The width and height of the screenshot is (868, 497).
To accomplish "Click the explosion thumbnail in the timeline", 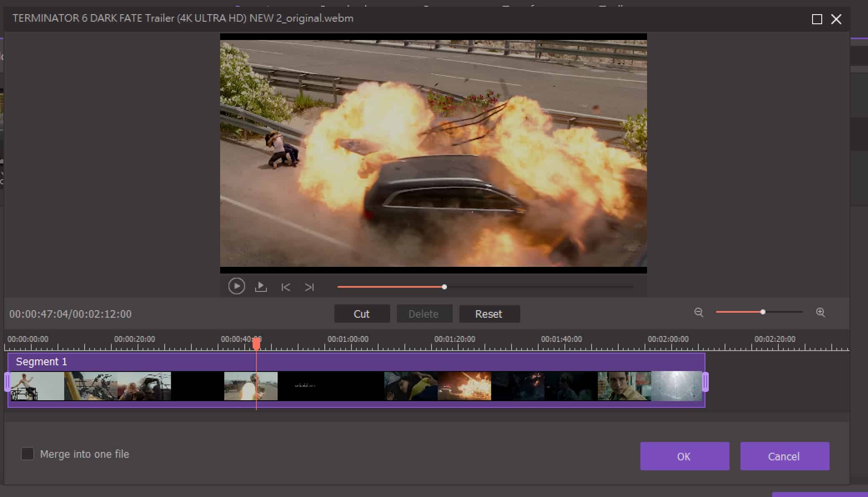I will coord(464,386).
